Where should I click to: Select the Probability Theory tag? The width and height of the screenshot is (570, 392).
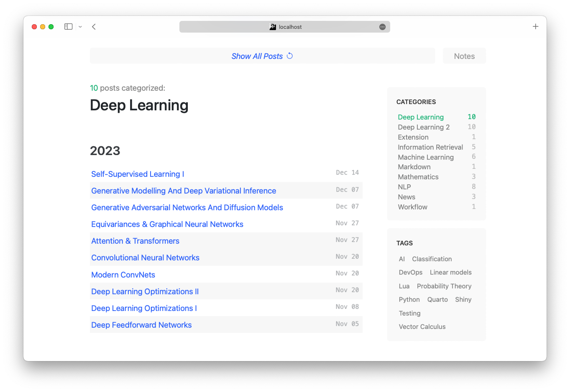444,286
